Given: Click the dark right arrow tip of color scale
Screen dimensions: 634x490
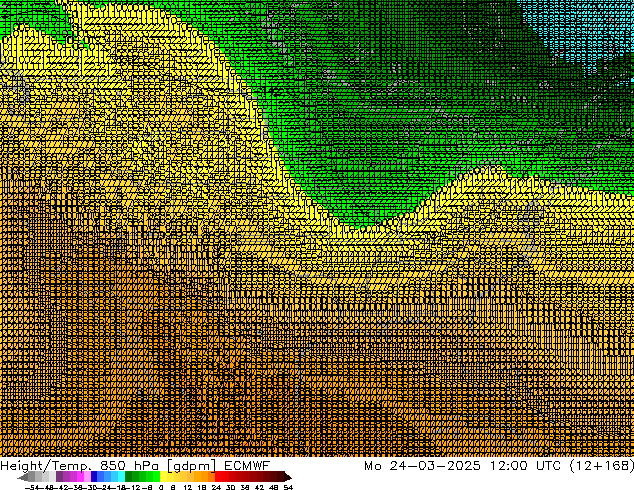Looking at the screenshot, I should 288,477.
